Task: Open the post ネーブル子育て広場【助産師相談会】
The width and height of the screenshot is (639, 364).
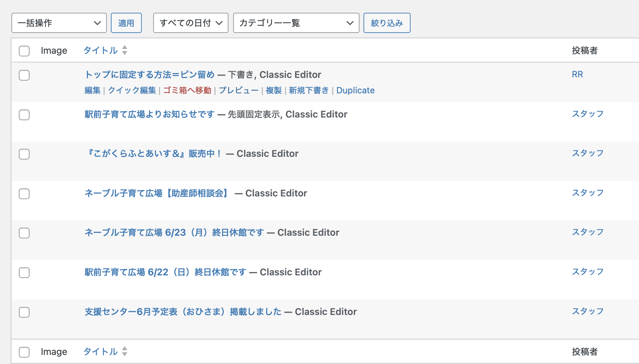Action: [157, 193]
